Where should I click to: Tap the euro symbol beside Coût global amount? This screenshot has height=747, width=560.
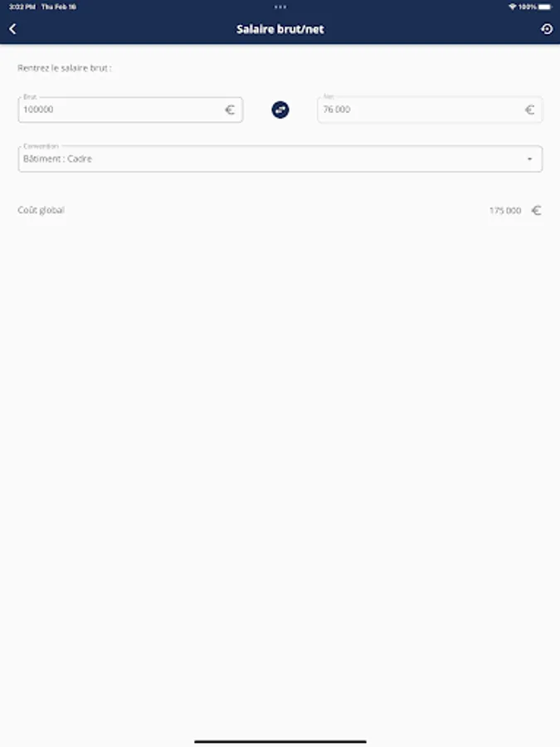536,210
